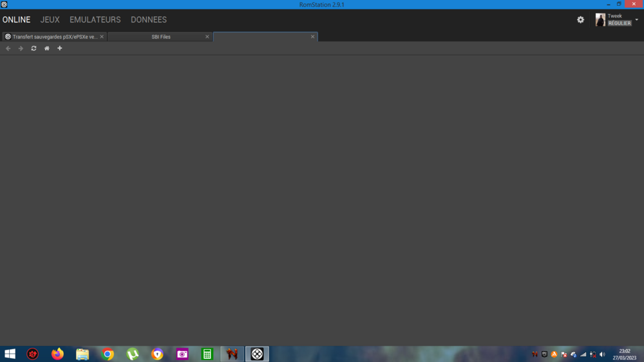Screen dimensions: 644x362
Task: Open the EMULATEURS menu
Action: click(95, 20)
